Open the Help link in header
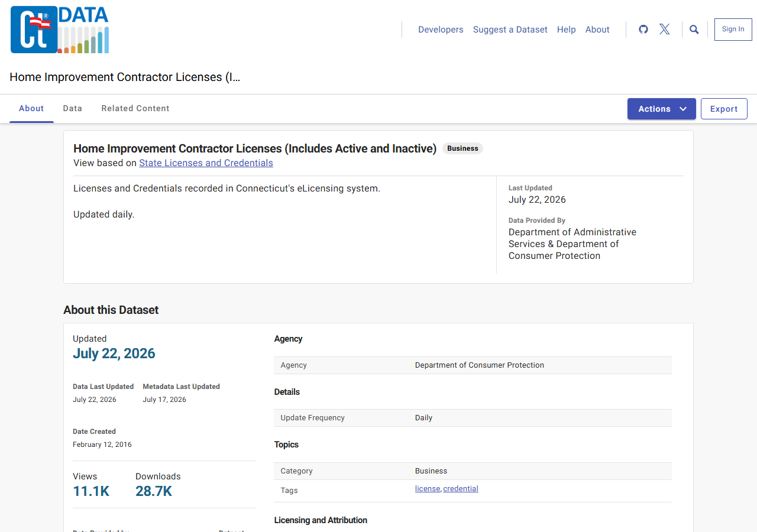Viewport: 757px width, 532px height. (567, 30)
